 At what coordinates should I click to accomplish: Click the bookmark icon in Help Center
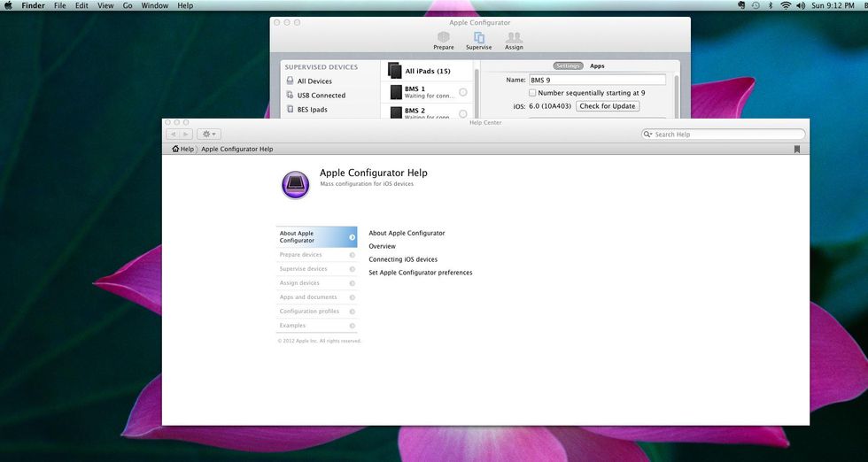[x=796, y=150]
